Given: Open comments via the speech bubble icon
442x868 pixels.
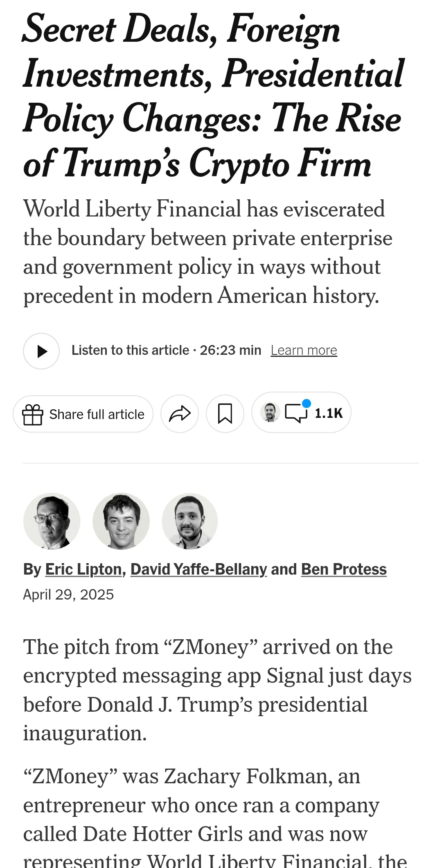Looking at the screenshot, I should 295,413.
